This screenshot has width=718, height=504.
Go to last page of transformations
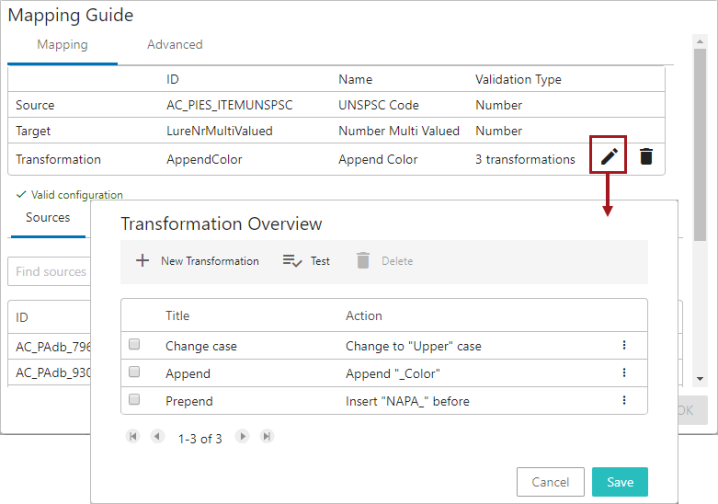267,437
